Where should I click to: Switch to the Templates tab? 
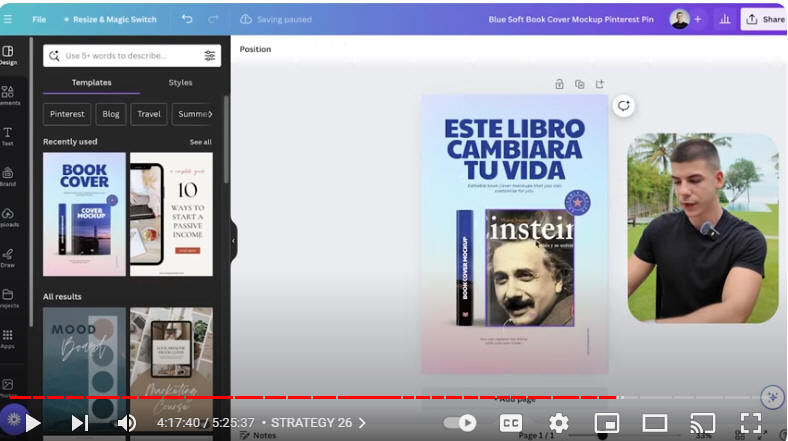[x=91, y=82]
